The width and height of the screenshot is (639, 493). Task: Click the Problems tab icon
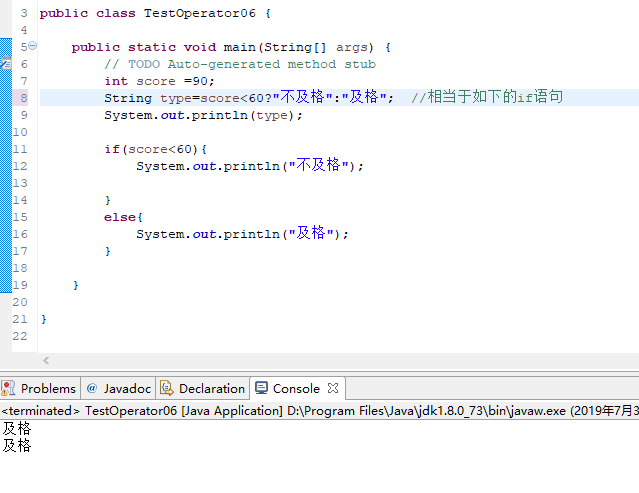coord(8,388)
